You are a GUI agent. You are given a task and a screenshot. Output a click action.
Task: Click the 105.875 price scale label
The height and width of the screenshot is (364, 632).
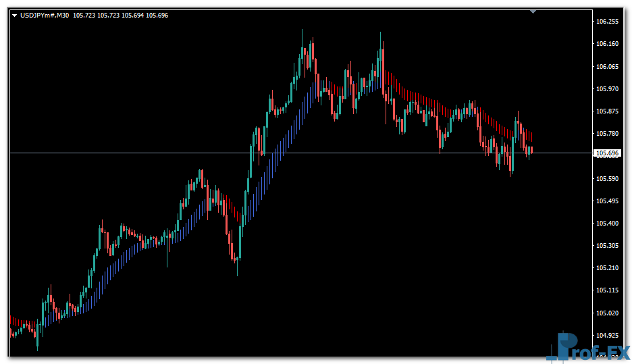607,111
